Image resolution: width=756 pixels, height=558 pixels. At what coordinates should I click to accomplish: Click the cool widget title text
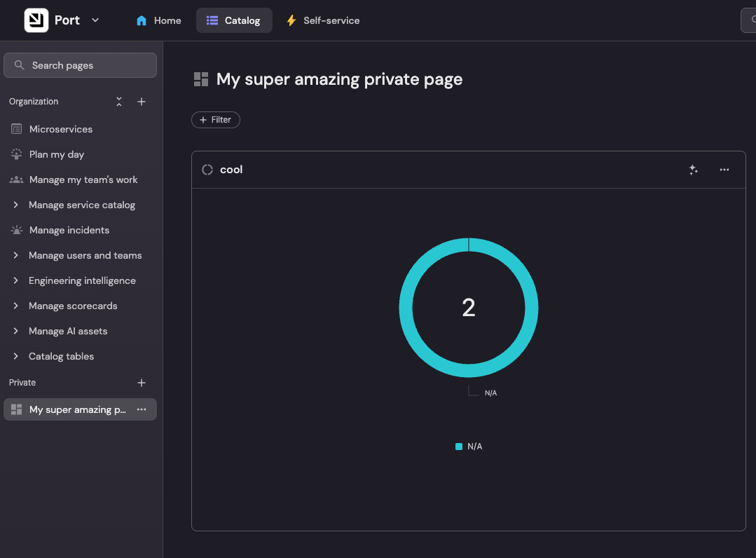coord(231,170)
